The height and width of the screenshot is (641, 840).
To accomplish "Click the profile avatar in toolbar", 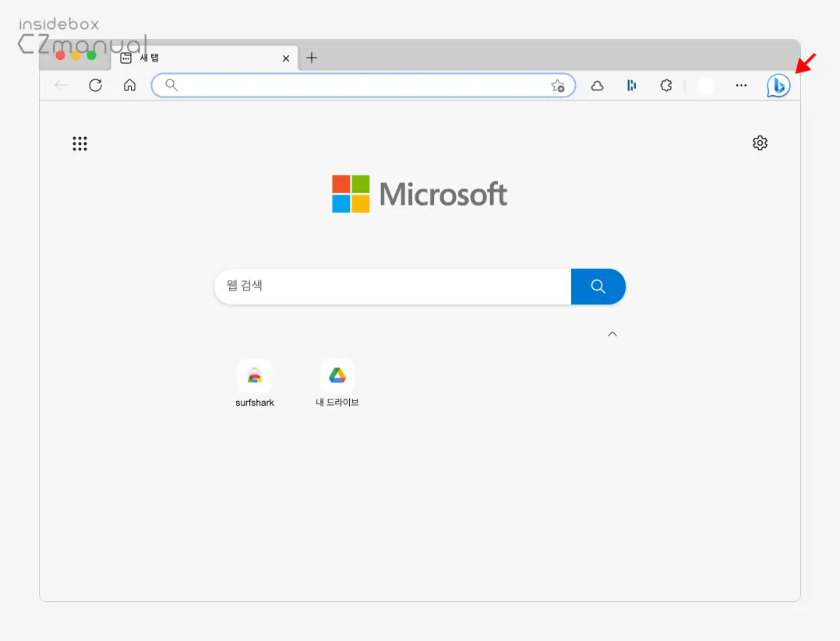I will click(705, 86).
